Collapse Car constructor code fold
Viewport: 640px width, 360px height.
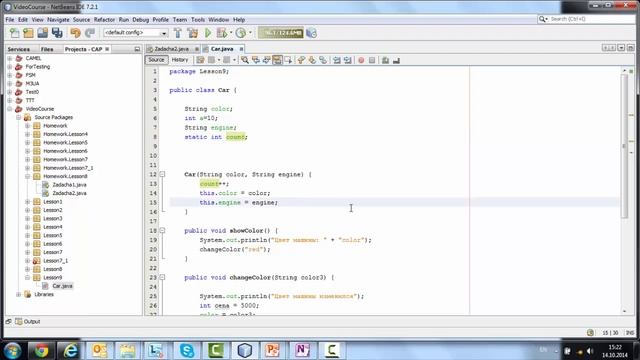[162, 174]
